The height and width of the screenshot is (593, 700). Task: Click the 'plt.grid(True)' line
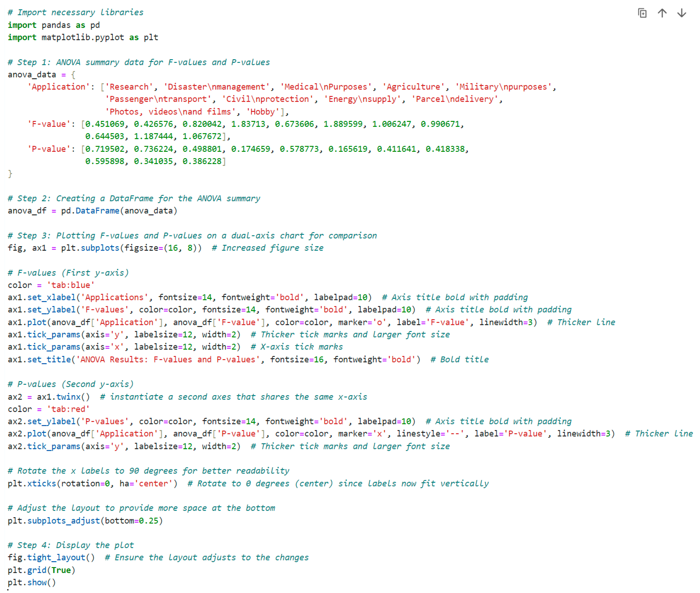coord(42,570)
